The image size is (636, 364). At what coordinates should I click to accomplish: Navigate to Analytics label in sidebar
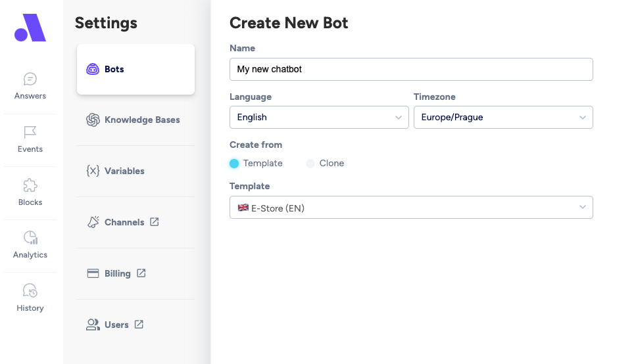[30, 255]
